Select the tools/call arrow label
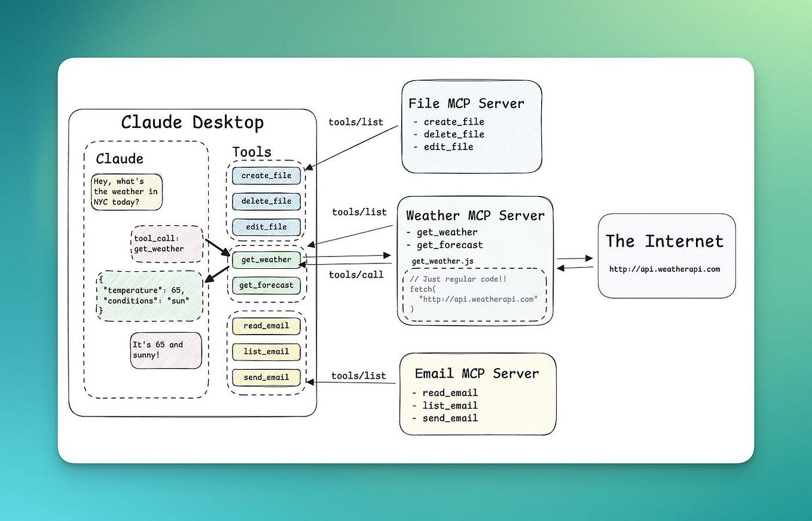812x521 pixels. [x=356, y=275]
